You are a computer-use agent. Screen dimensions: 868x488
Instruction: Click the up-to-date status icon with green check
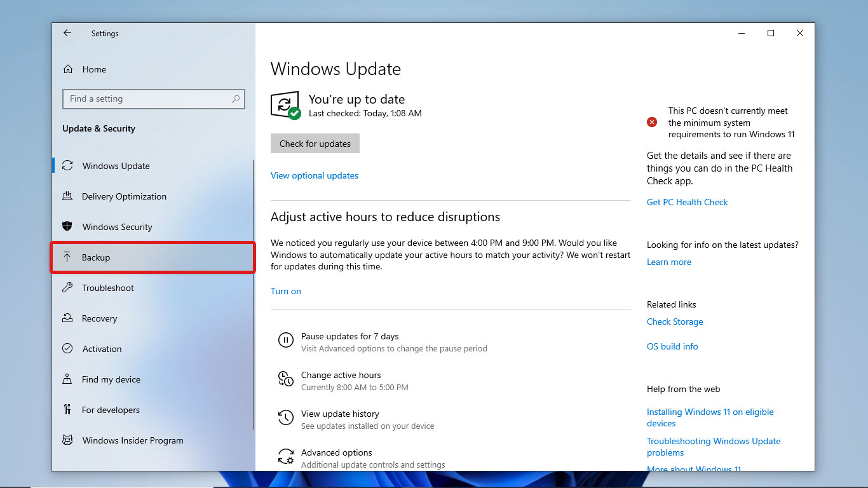click(285, 105)
